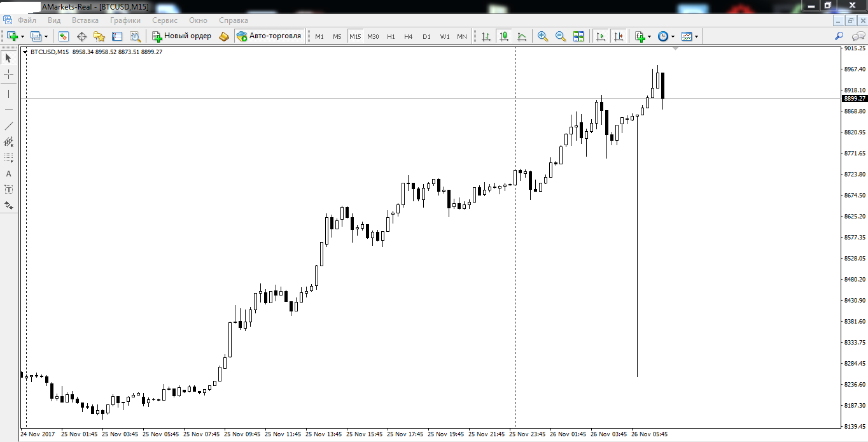The width and height of the screenshot is (868, 442).
Task: Open the Strategy Tester icon
Action: coord(135,36)
